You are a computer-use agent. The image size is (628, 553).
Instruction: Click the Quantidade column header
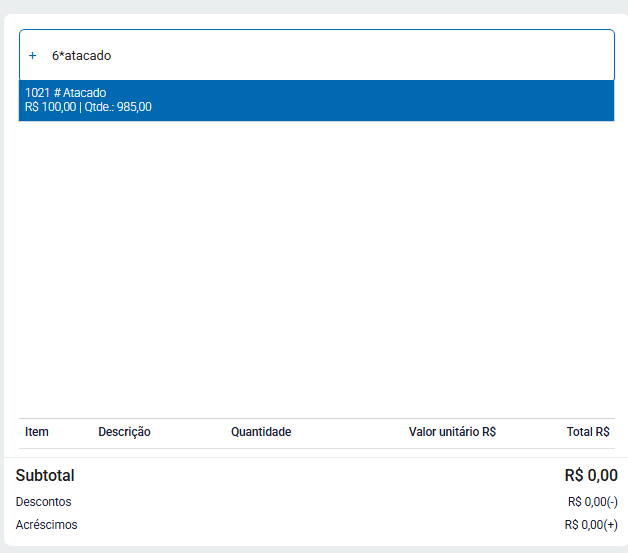point(261,432)
